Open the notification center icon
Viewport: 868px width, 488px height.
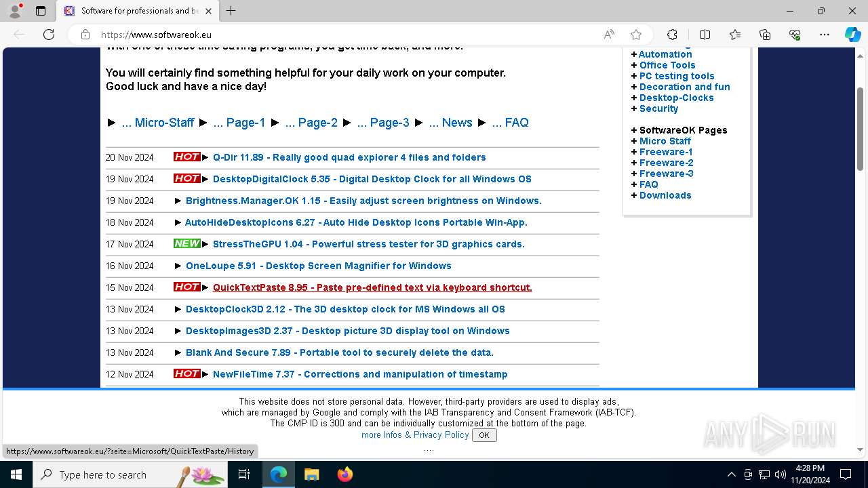tap(846, 474)
